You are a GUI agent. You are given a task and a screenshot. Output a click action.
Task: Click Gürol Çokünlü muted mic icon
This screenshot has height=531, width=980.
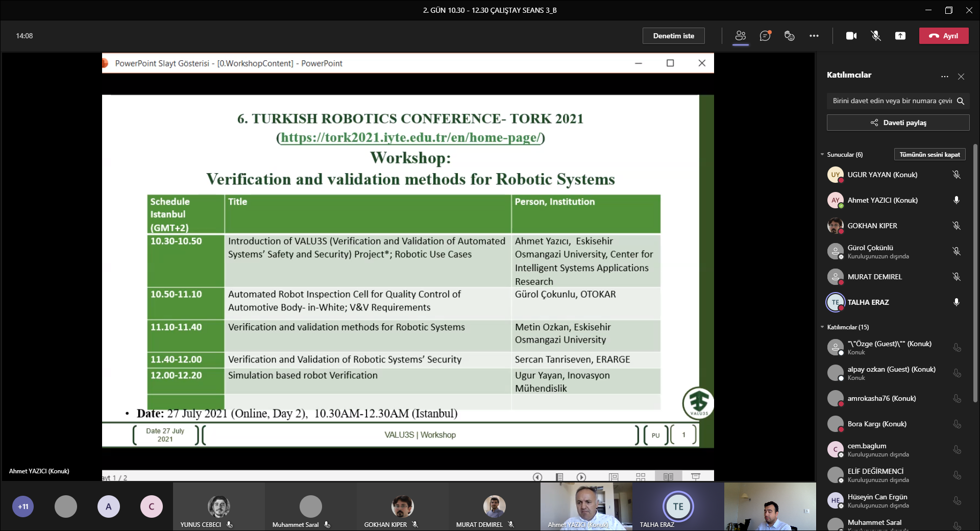pos(957,251)
